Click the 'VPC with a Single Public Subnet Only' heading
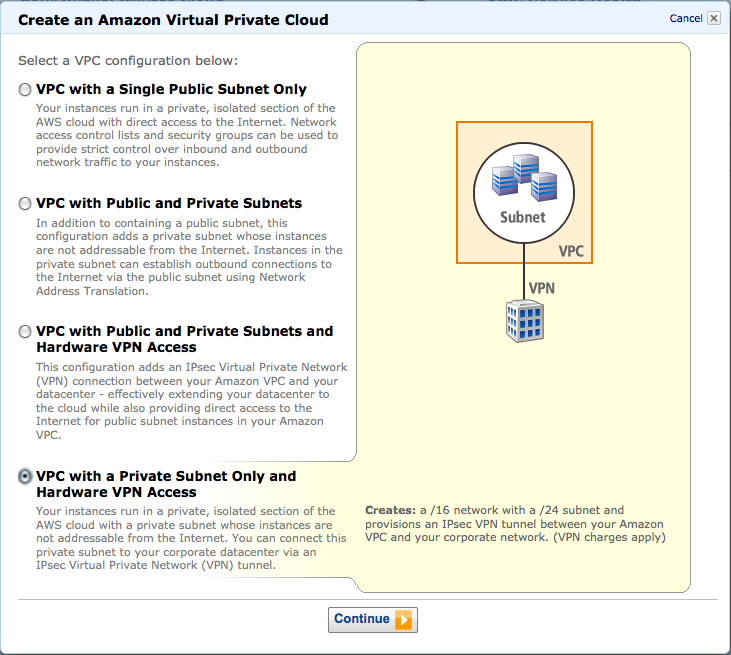731x655 pixels. point(171,89)
